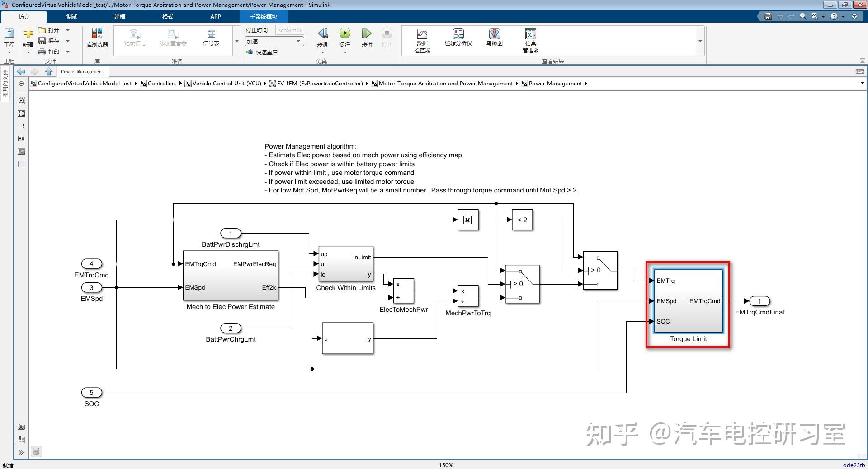Open the 保存 save dropdown arrow

[x=68, y=40]
